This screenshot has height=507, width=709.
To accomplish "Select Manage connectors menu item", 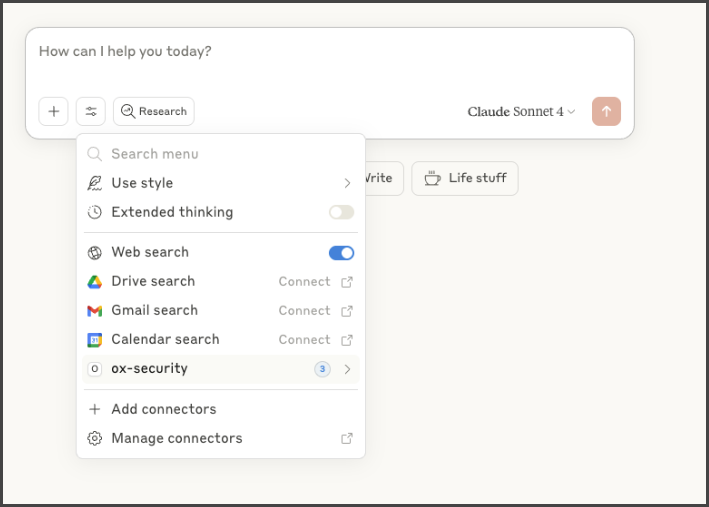I will [x=176, y=438].
